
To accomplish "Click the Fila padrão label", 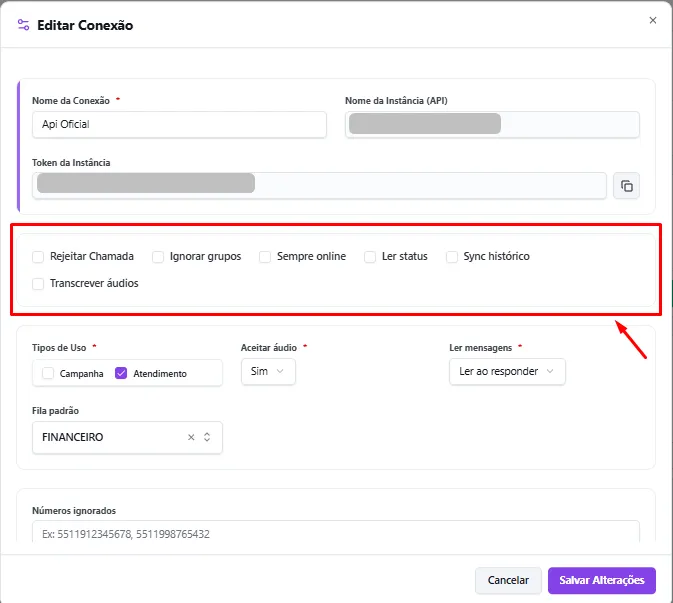I will tap(55, 411).
